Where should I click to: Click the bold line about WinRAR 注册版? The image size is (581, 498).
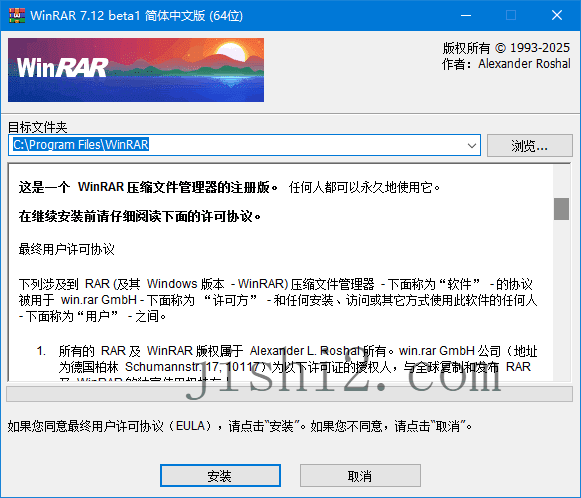coord(148,187)
